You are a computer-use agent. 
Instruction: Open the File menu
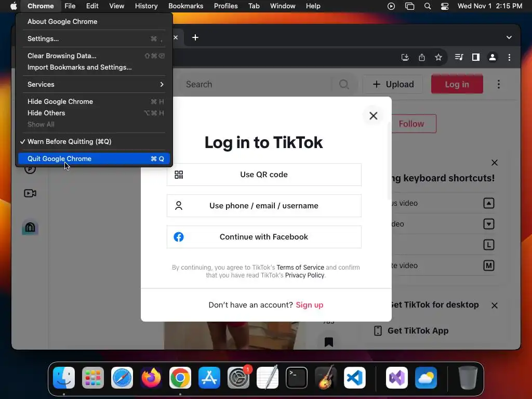70,6
